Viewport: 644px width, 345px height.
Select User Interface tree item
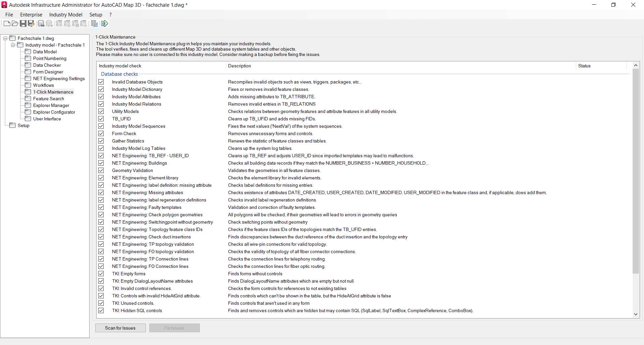click(x=47, y=119)
